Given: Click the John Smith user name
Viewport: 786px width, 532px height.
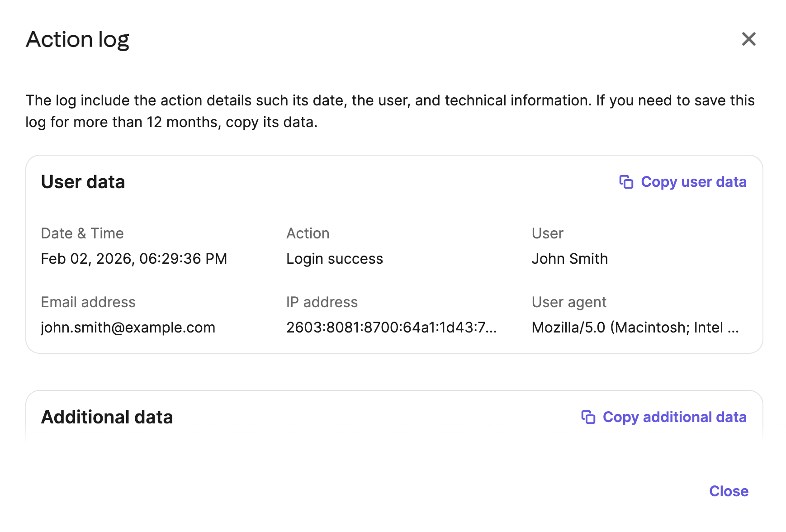Looking at the screenshot, I should tap(569, 259).
